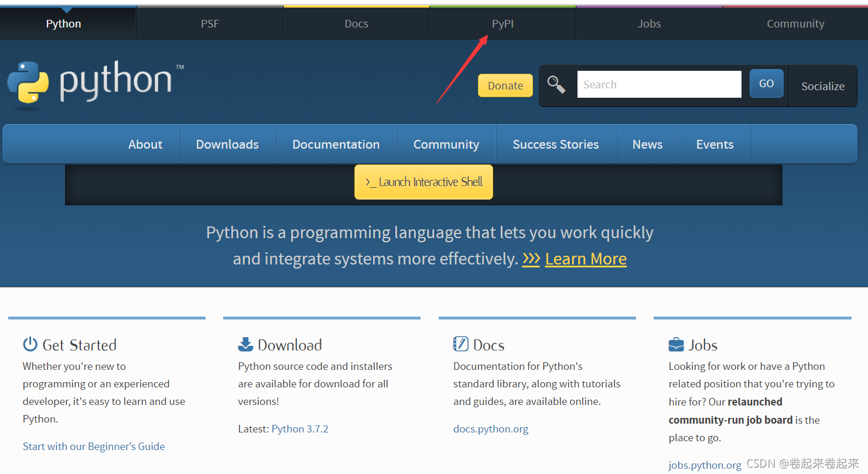
Task: Open the Community navigation menu
Action: (x=446, y=145)
